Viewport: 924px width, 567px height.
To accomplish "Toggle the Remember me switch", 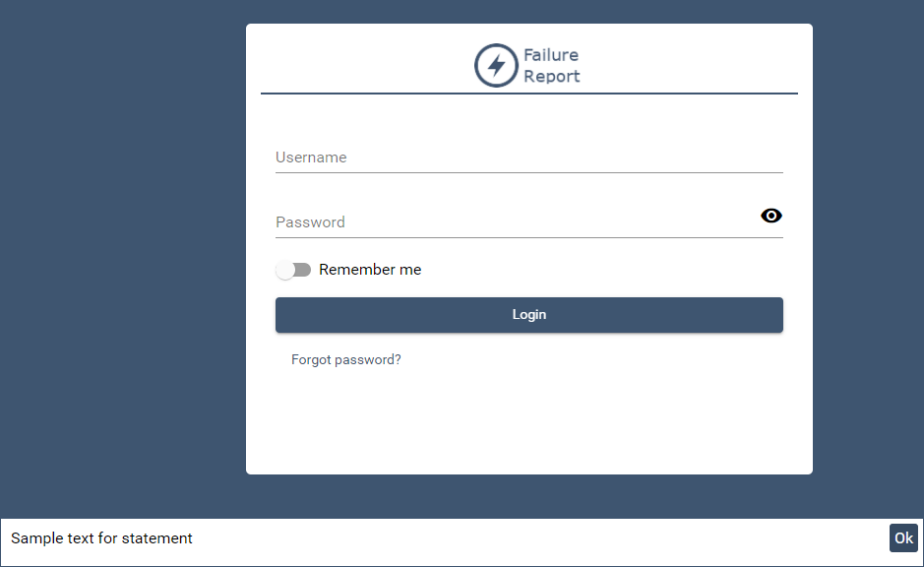I will click(x=293, y=270).
